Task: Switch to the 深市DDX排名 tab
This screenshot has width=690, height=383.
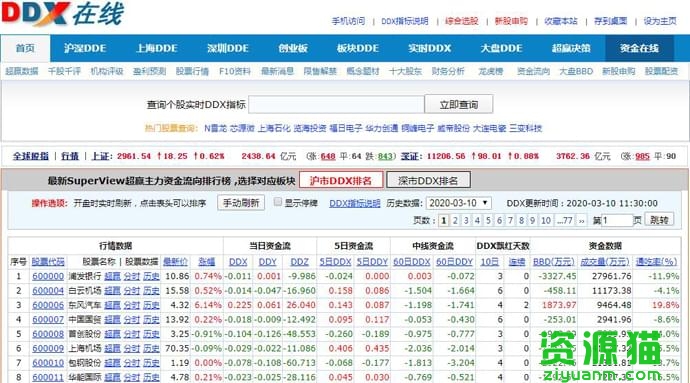Action: (428, 180)
